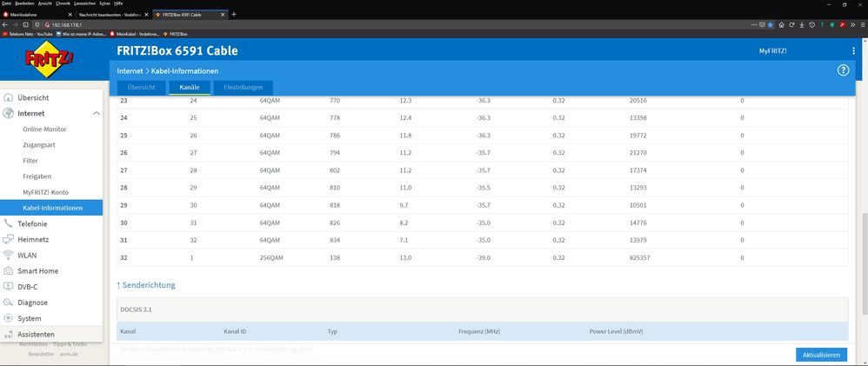Open the browser hamburger menu
868x366 pixels.
(x=863, y=25)
